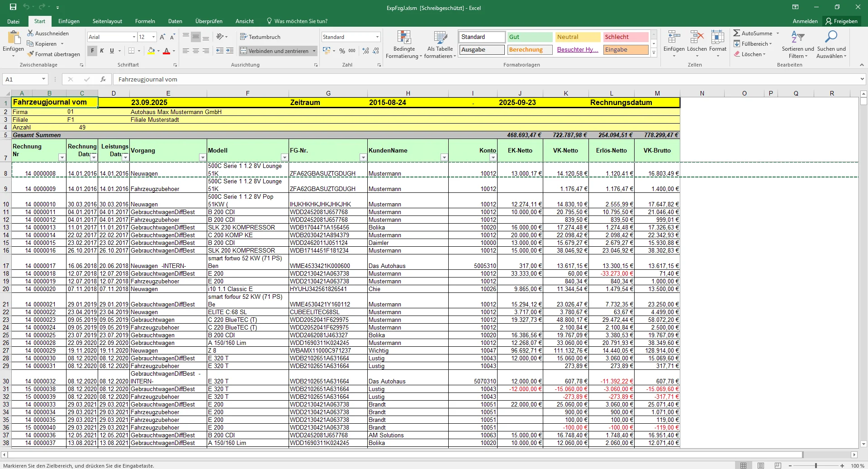Screen dimensions: 868x469
Task: Open Sortieren und Filtern menu
Action: click(x=798, y=44)
